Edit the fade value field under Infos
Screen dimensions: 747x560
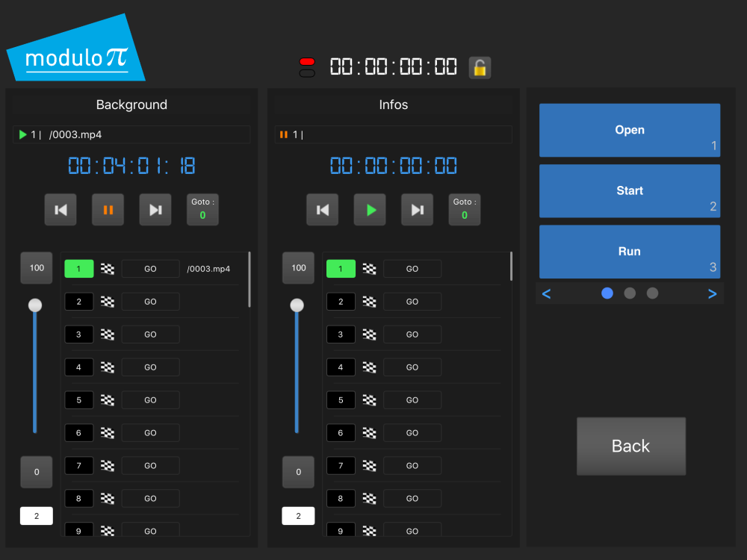click(298, 516)
